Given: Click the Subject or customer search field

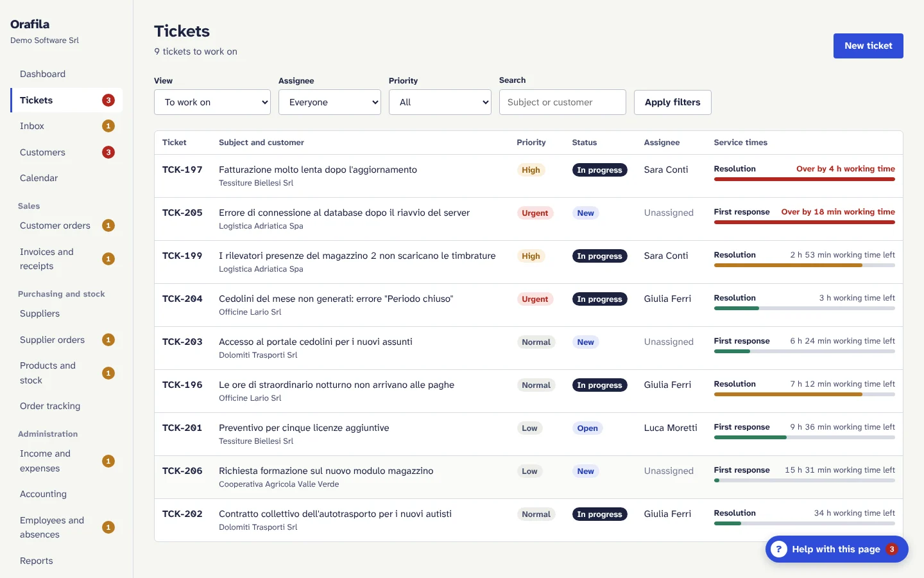Looking at the screenshot, I should click(x=563, y=102).
